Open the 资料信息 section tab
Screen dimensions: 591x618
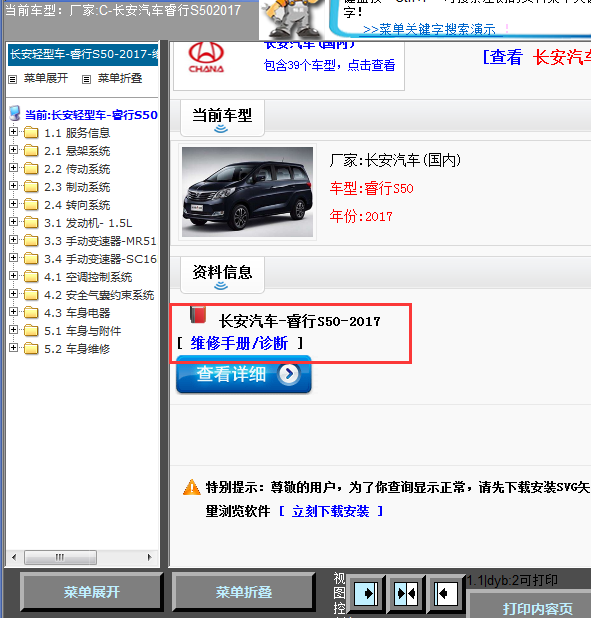(x=222, y=275)
